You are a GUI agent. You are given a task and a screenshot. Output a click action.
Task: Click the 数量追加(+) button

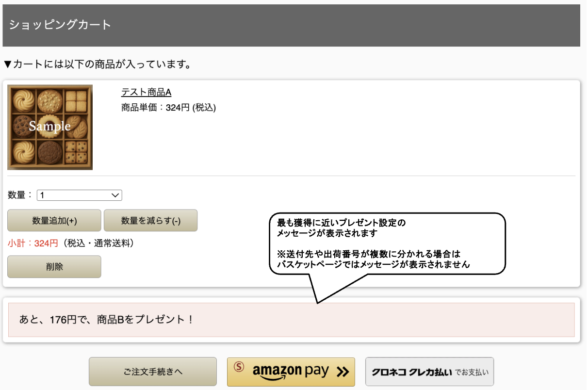coord(54,221)
